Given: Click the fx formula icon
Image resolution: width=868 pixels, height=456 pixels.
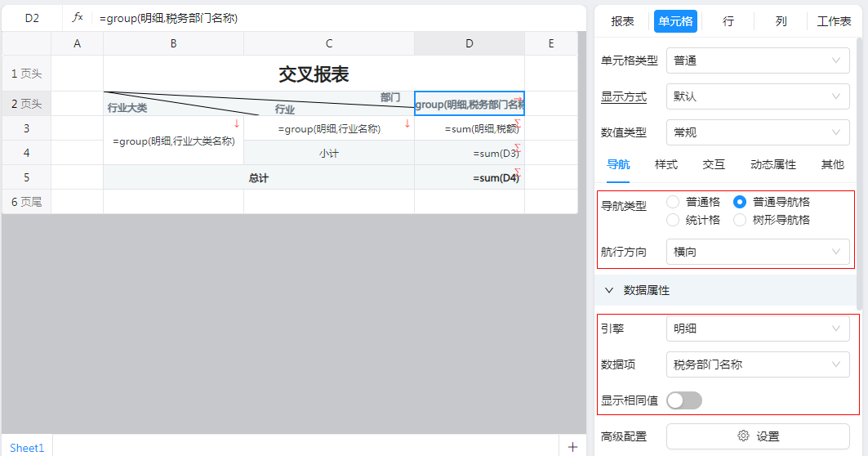Looking at the screenshot, I should click(78, 17).
